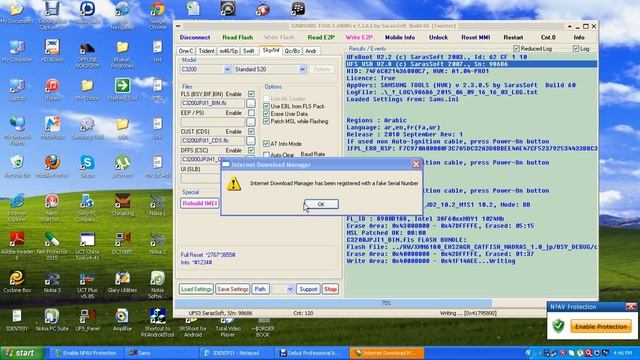Launch UFS_Panel desktop shortcut

point(87,320)
